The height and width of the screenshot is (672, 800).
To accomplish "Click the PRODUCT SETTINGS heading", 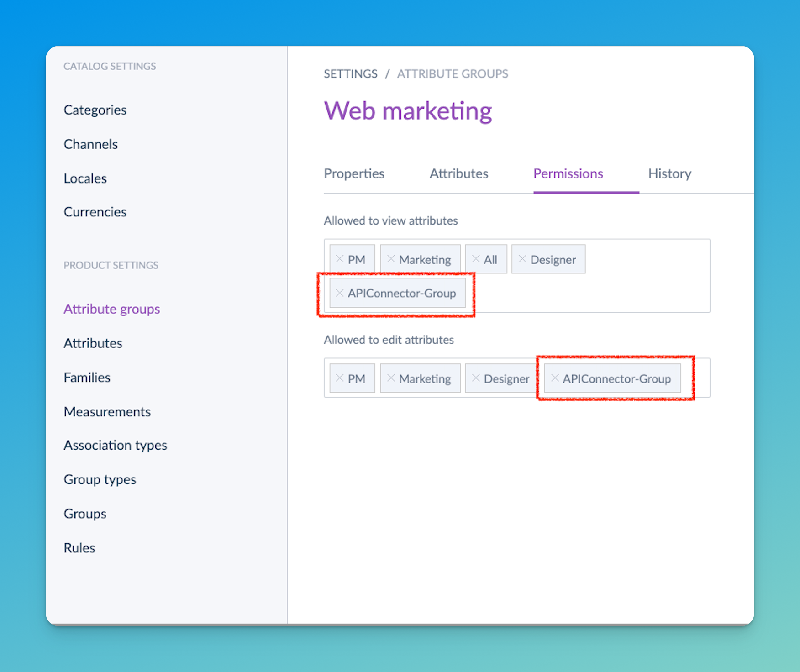I will 111,265.
